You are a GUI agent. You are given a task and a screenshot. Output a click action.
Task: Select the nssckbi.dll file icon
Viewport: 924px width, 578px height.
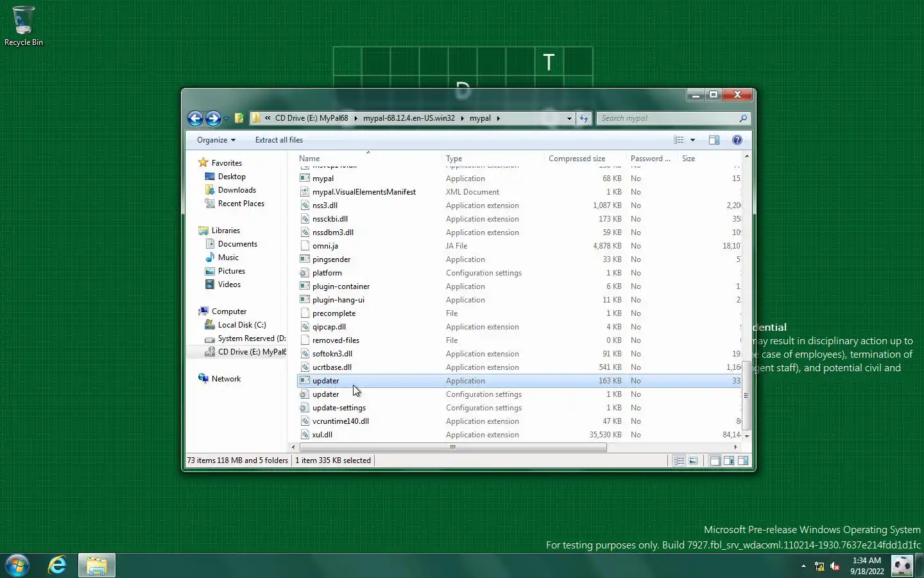pos(305,219)
